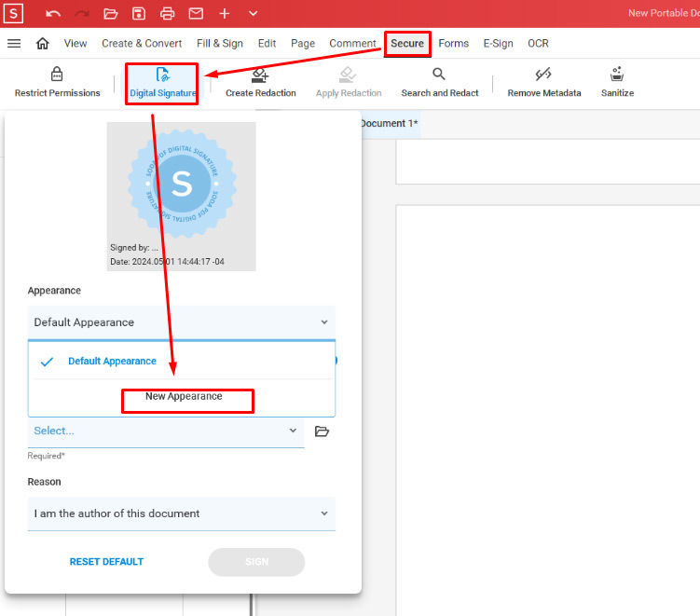Viewport: 700px width, 616px height.
Task: Choose New Appearance option
Action: [184, 396]
